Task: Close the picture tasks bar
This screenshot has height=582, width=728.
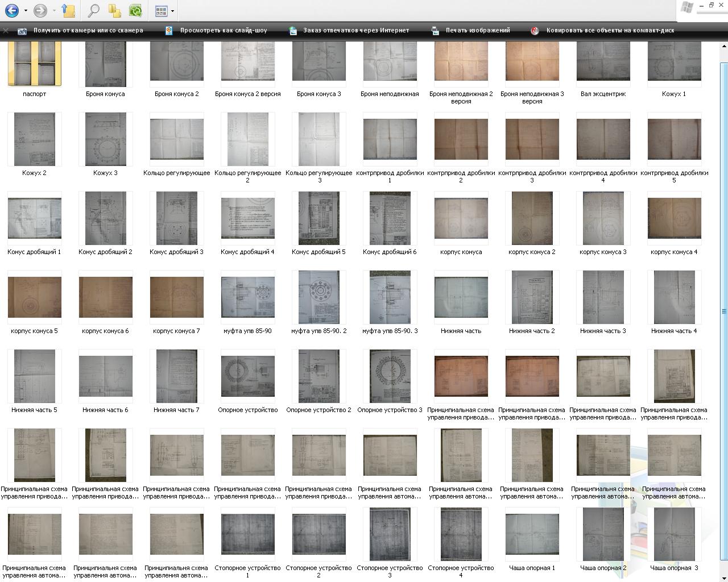Action: click(5, 30)
